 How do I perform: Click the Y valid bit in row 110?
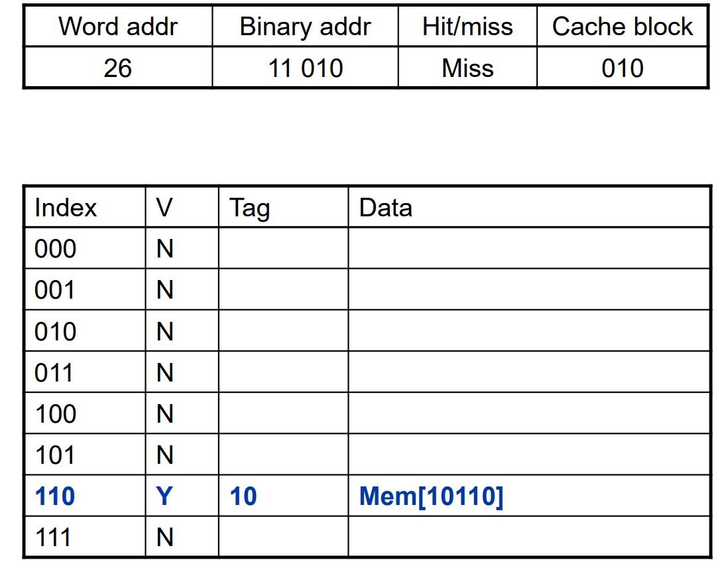click(164, 496)
